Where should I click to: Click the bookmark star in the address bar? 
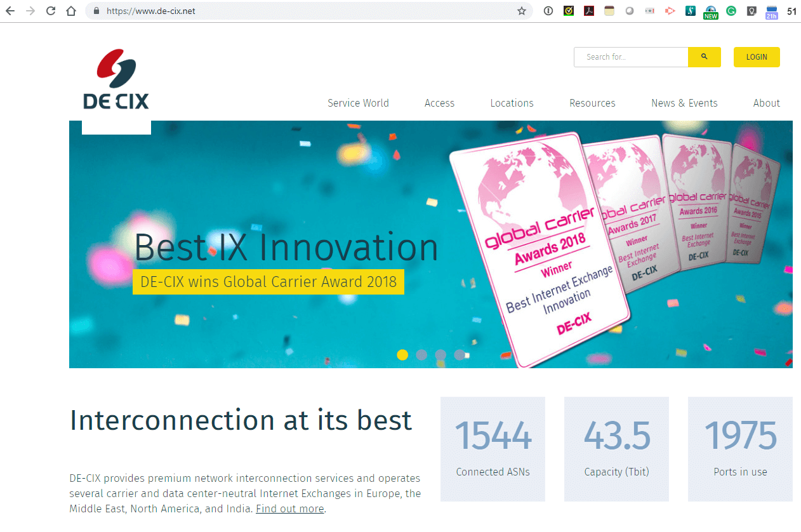[521, 11]
